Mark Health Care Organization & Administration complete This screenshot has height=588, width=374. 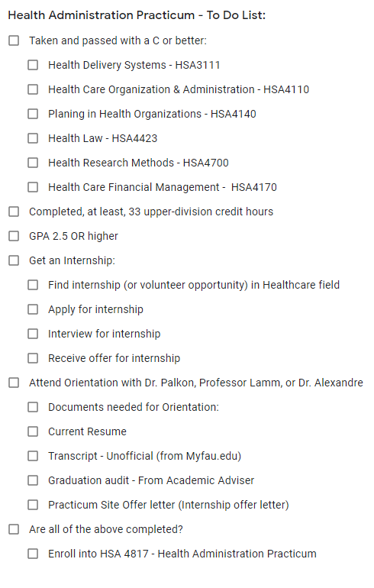(x=33, y=89)
